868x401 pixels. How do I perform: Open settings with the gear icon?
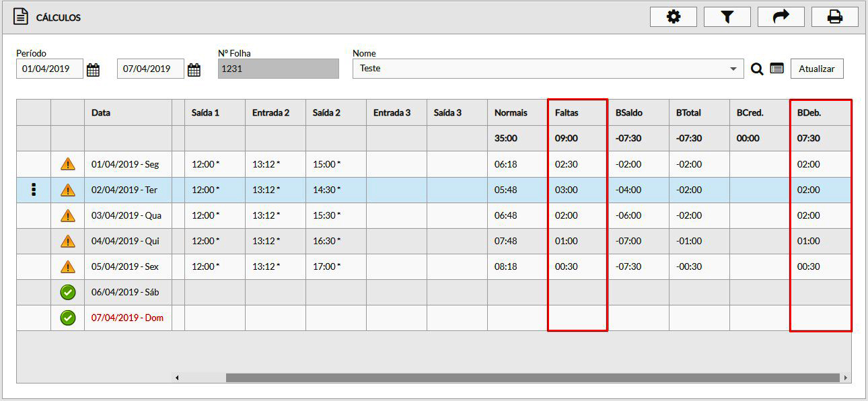point(673,17)
